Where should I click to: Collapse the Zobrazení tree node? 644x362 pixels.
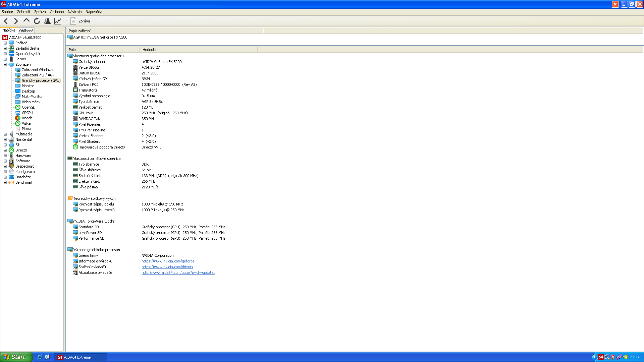[5, 64]
